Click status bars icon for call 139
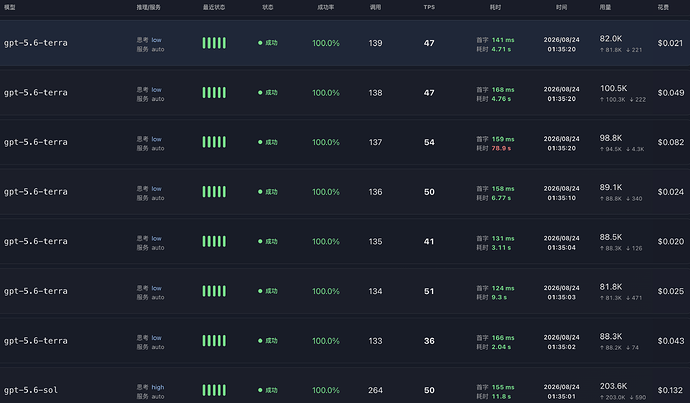 214,43
